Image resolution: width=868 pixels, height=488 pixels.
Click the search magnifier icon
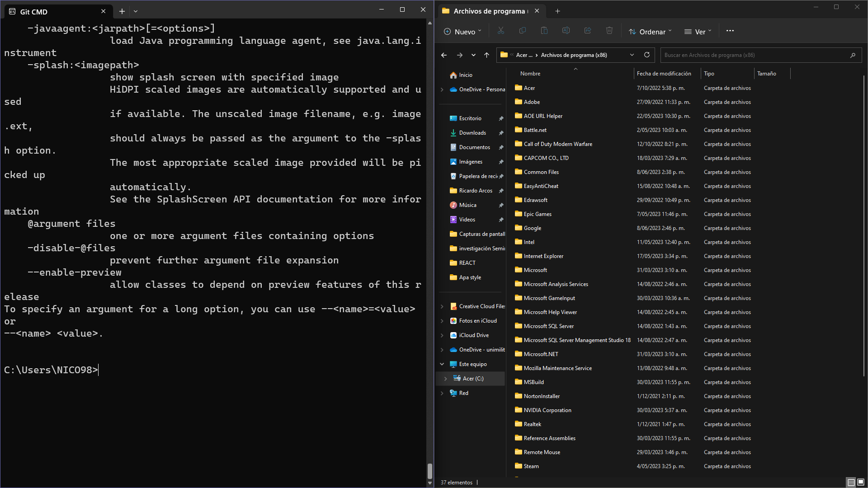coord(853,55)
